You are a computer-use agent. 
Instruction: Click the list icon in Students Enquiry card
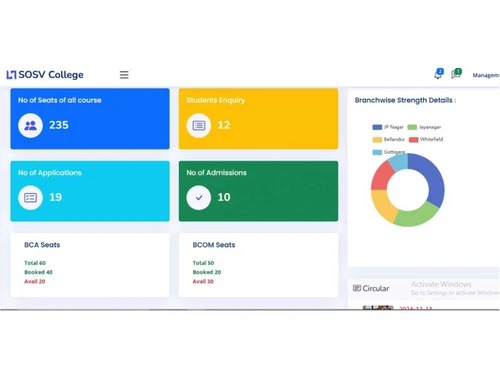(199, 125)
